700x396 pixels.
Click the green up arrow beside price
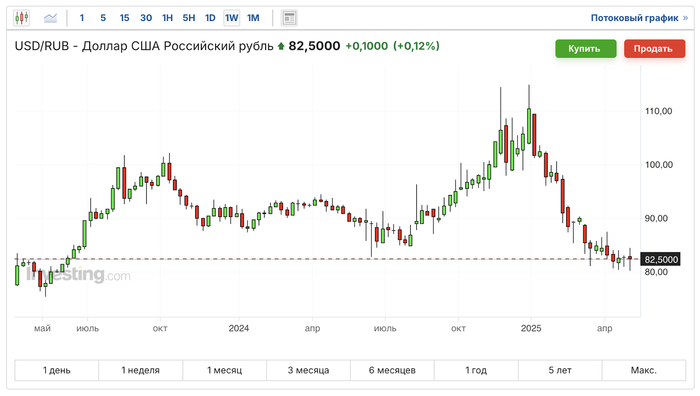(x=281, y=46)
